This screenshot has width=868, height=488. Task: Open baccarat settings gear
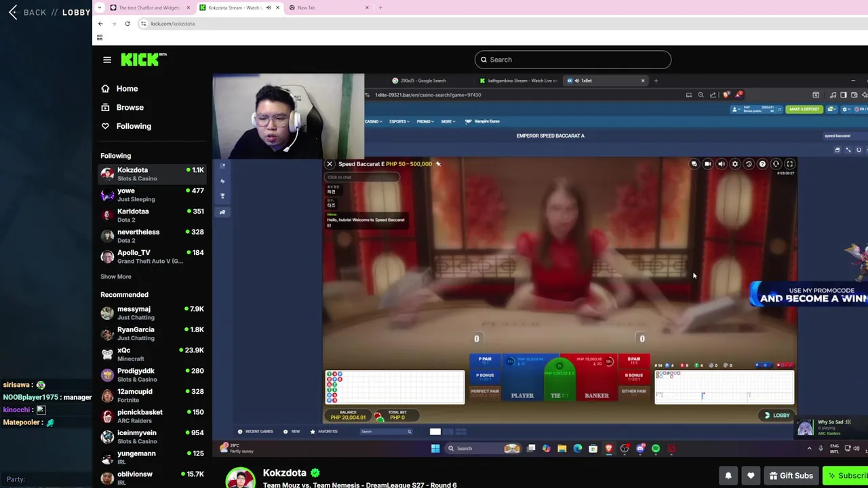click(x=735, y=164)
